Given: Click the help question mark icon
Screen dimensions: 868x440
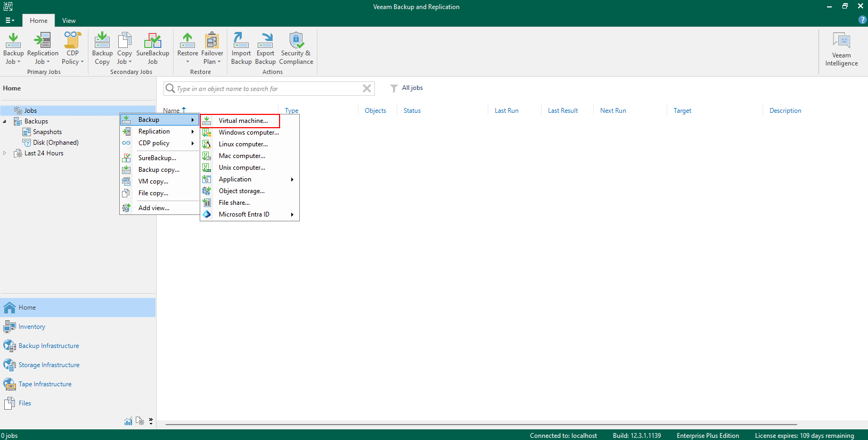Looking at the screenshot, I should pos(862,20).
